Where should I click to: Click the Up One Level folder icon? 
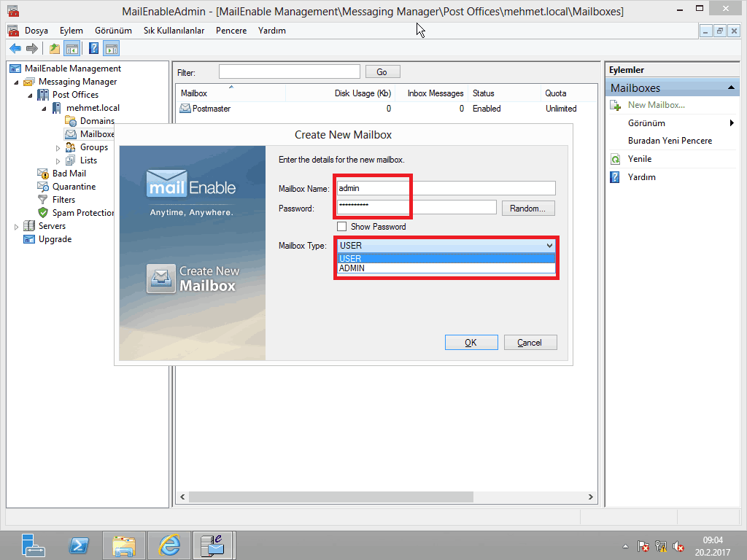pyautogui.click(x=55, y=49)
